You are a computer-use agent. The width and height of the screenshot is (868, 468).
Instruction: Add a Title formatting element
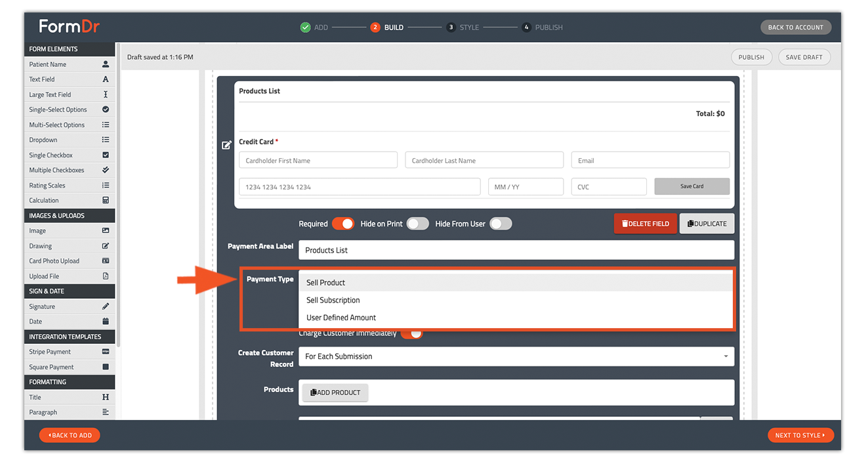[70, 397]
